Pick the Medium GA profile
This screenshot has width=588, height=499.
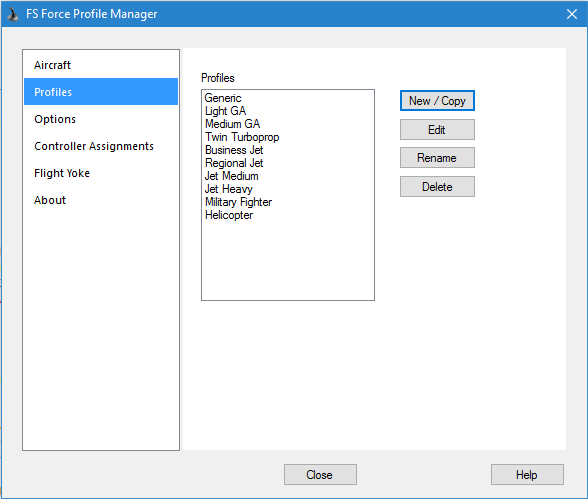[232, 124]
